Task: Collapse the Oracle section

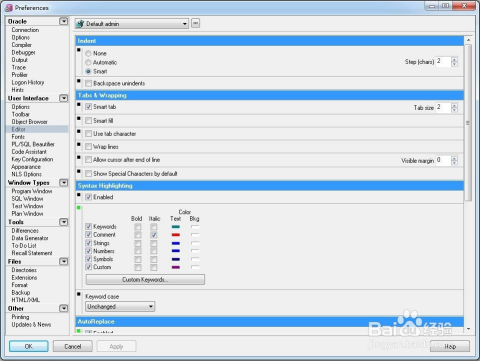Action: [x=63, y=21]
